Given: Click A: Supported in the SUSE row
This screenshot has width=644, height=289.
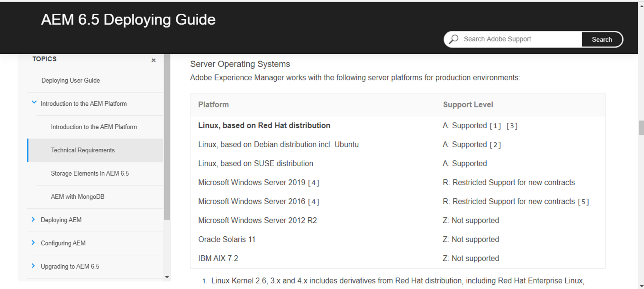Looking at the screenshot, I should click(x=465, y=163).
